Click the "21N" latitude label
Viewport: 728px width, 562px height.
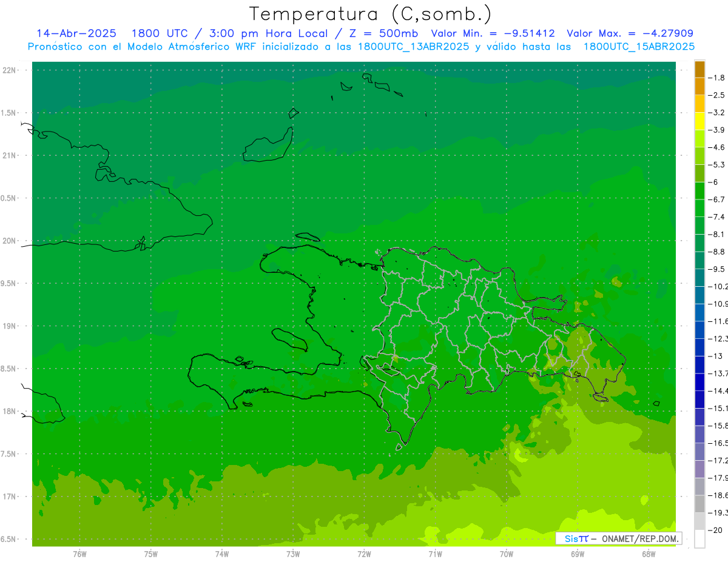click(x=9, y=156)
